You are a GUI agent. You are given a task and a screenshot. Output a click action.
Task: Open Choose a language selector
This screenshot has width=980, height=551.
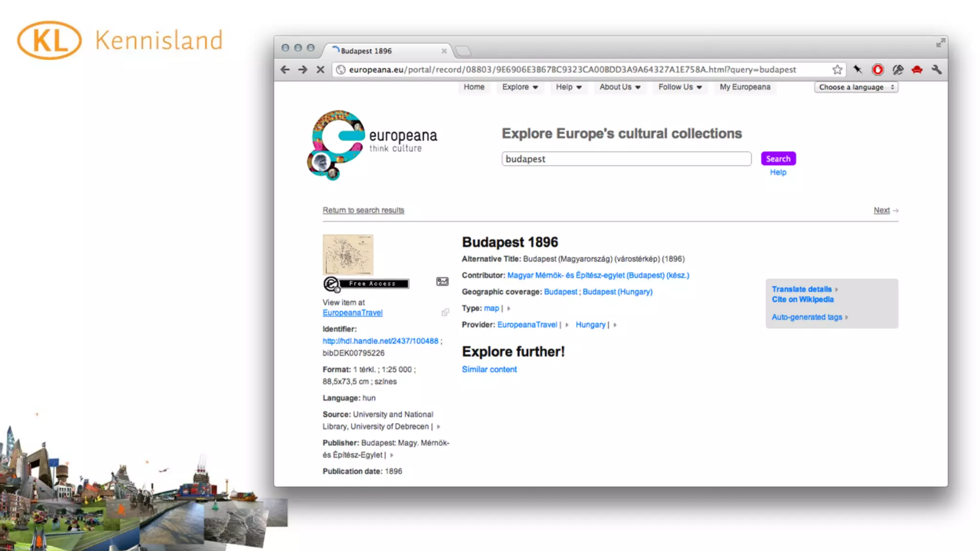coord(856,87)
